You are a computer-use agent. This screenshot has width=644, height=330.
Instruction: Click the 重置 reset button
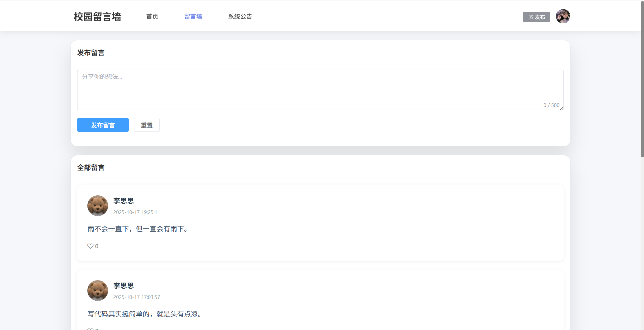click(147, 125)
